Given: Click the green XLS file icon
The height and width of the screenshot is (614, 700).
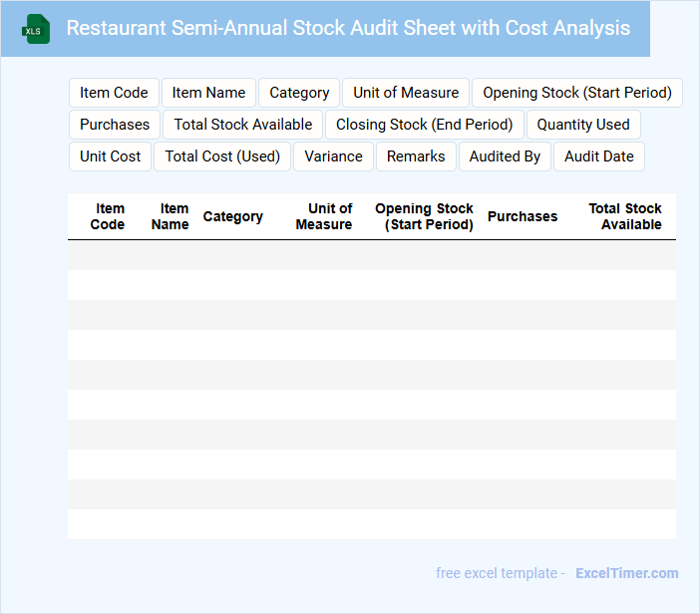Looking at the screenshot, I should click(36, 29).
